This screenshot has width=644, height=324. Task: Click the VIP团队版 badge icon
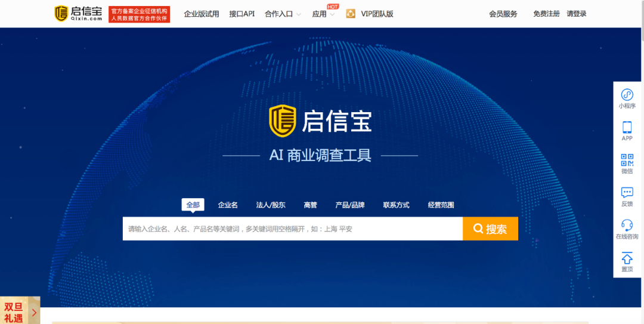click(351, 14)
